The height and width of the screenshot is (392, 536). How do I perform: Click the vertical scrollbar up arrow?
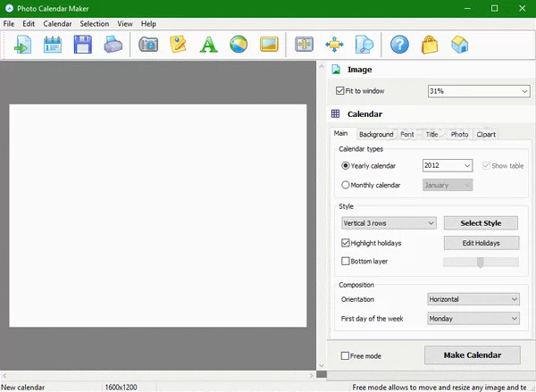click(x=322, y=66)
